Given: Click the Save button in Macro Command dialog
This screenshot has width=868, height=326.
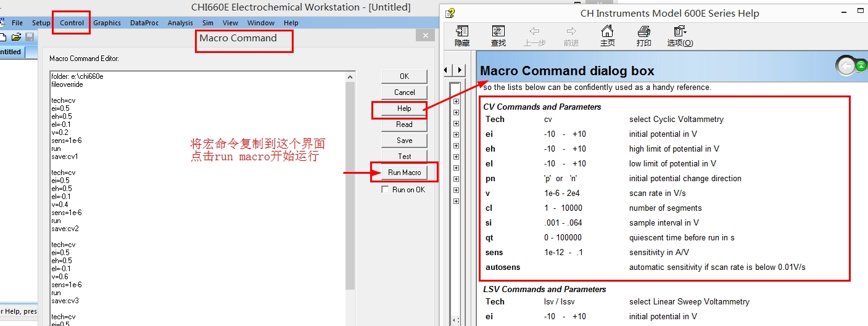Looking at the screenshot, I should click(x=404, y=141).
